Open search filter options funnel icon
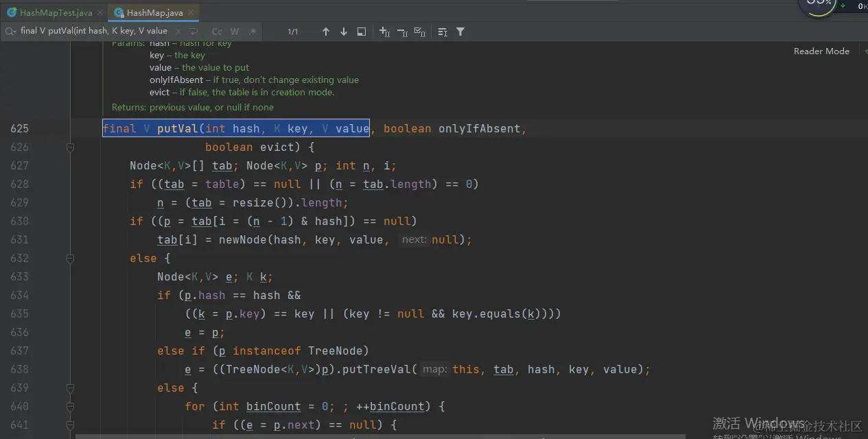Viewport: 868px width, 439px height. click(x=460, y=32)
